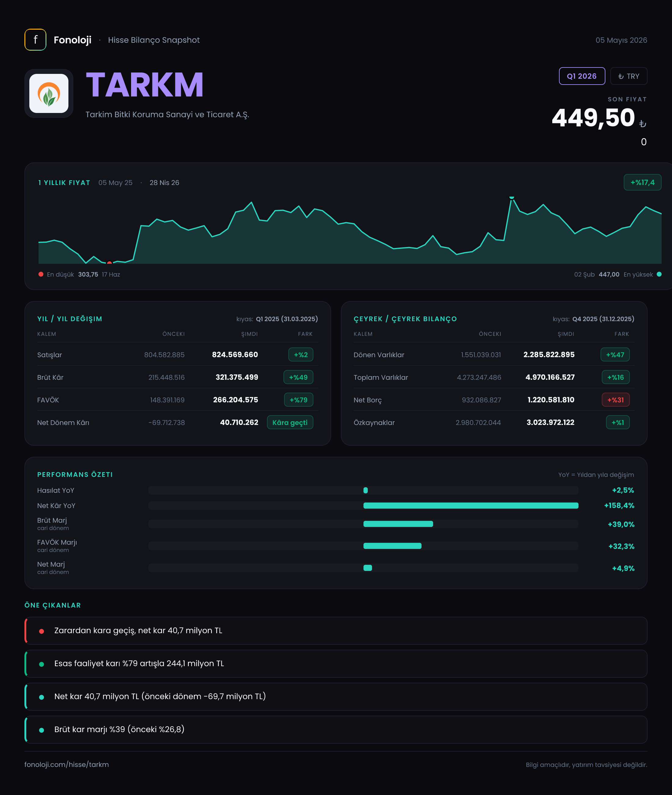
Task: Click the Net Marj progress bar
Action: [363, 568]
